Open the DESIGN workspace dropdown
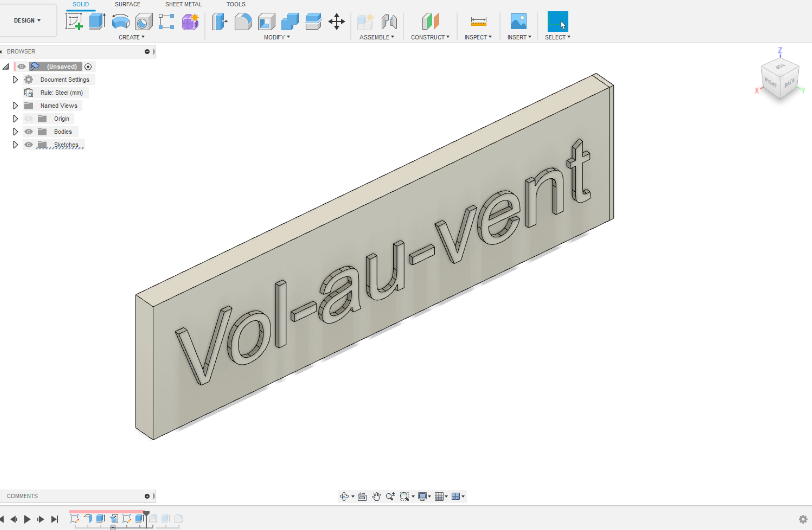Image resolution: width=812 pixels, height=530 pixels. 27,20
